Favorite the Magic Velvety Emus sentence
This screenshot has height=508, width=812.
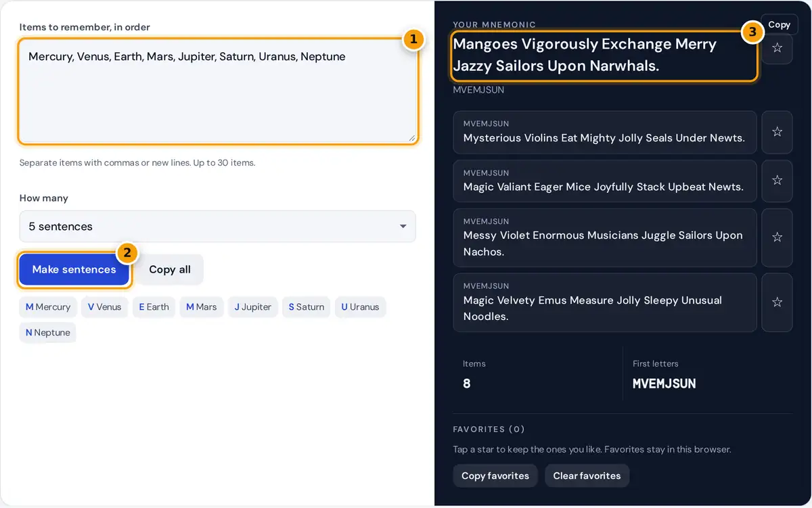(x=777, y=302)
